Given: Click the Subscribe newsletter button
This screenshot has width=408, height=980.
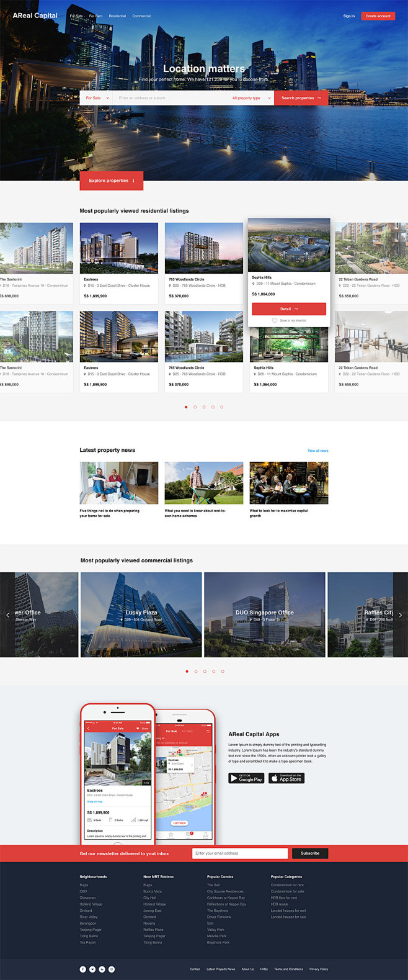Looking at the screenshot, I should (x=310, y=853).
